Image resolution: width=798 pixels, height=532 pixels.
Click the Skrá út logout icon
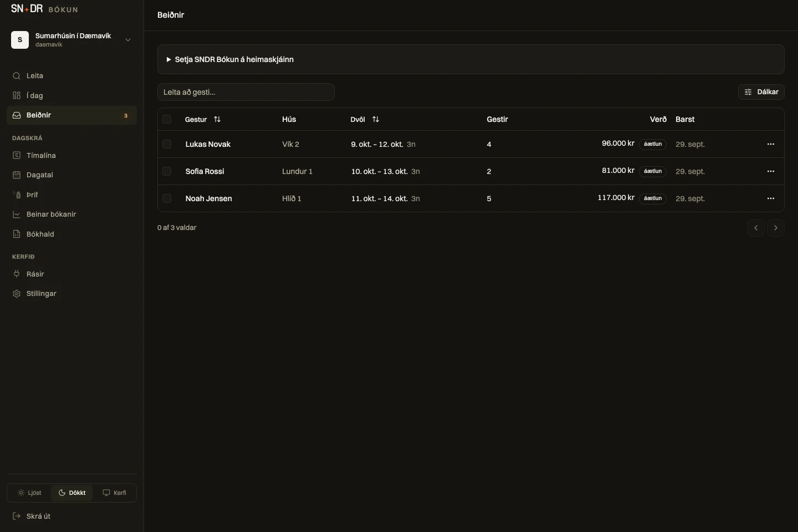point(17,516)
